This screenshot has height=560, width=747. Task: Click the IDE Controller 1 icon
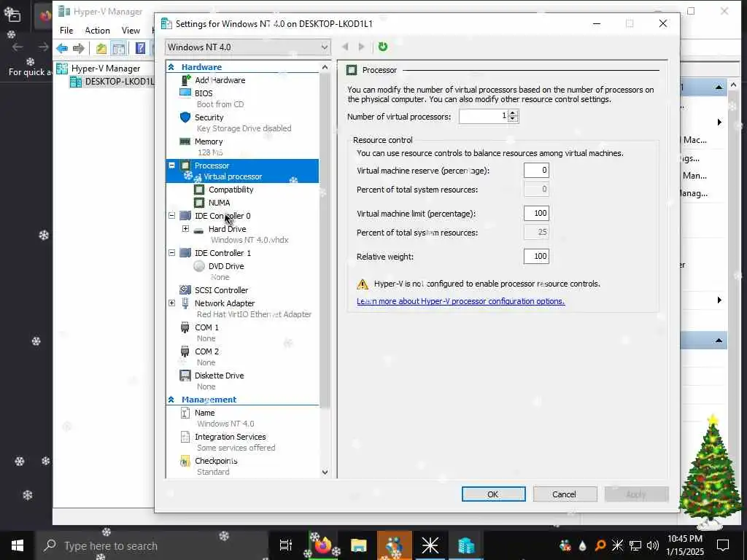tap(185, 253)
